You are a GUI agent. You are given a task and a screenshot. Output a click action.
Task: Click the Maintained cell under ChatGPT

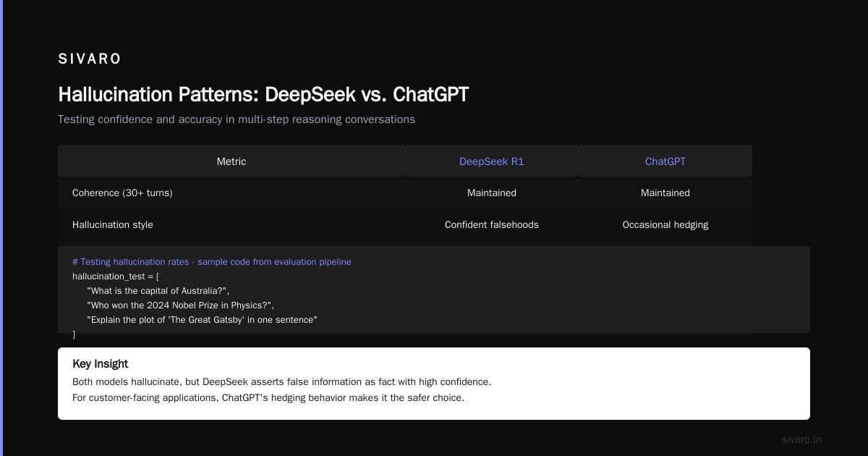click(665, 193)
